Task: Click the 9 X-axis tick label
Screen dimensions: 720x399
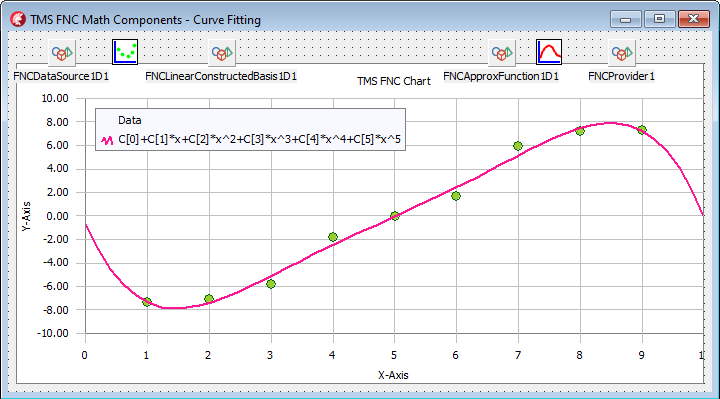Action: coord(641,355)
